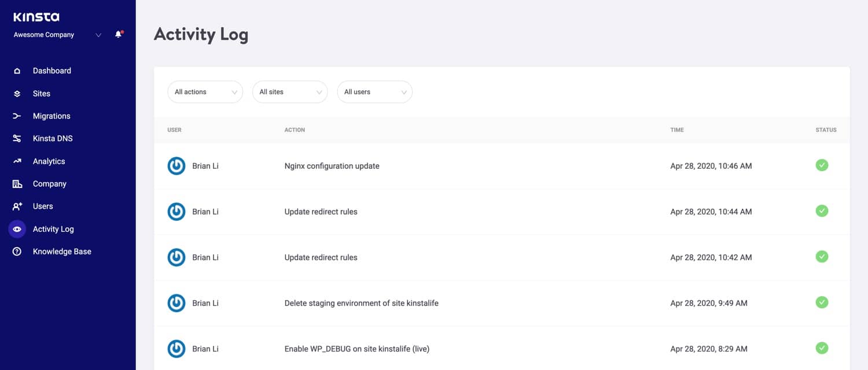The width and height of the screenshot is (868, 370).
Task: Expand the All sites filter
Action: tap(289, 91)
